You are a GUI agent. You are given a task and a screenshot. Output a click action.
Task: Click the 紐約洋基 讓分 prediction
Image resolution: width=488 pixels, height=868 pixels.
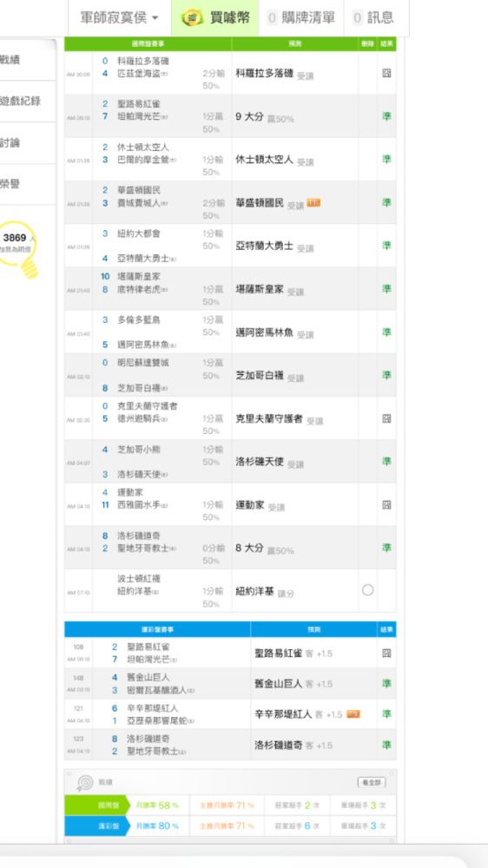point(265,592)
